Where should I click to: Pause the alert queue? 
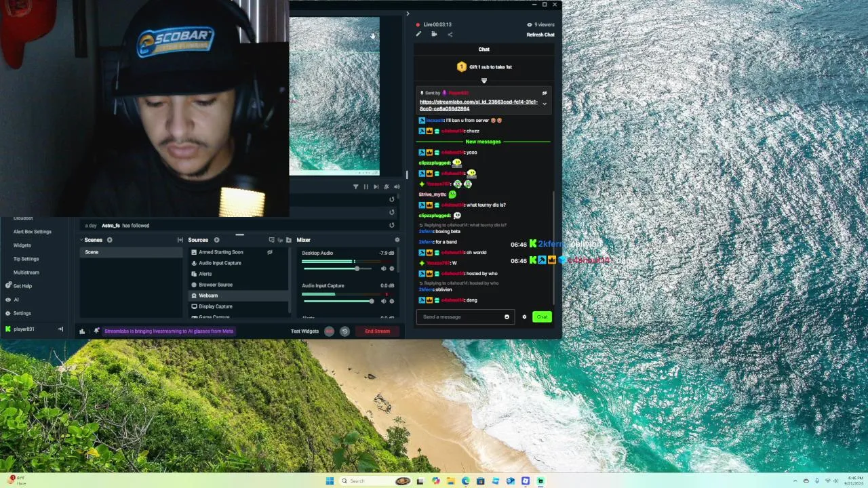366,187
